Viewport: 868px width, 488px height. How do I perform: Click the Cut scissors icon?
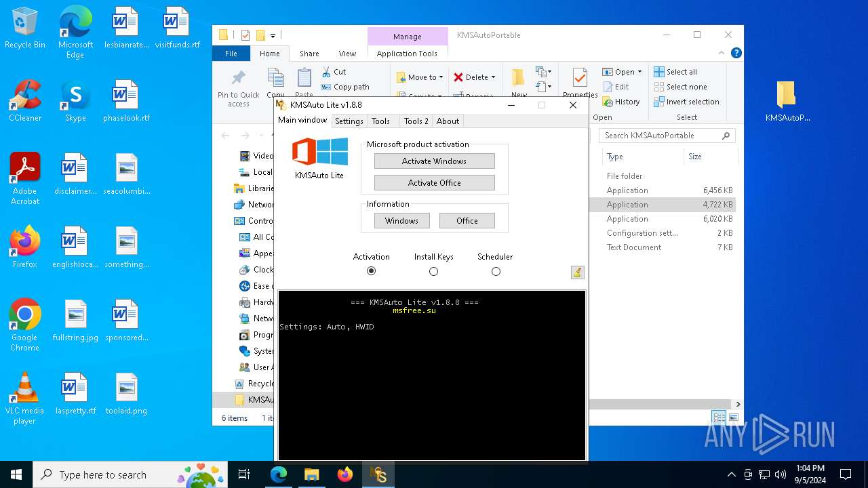coord(326,72)
